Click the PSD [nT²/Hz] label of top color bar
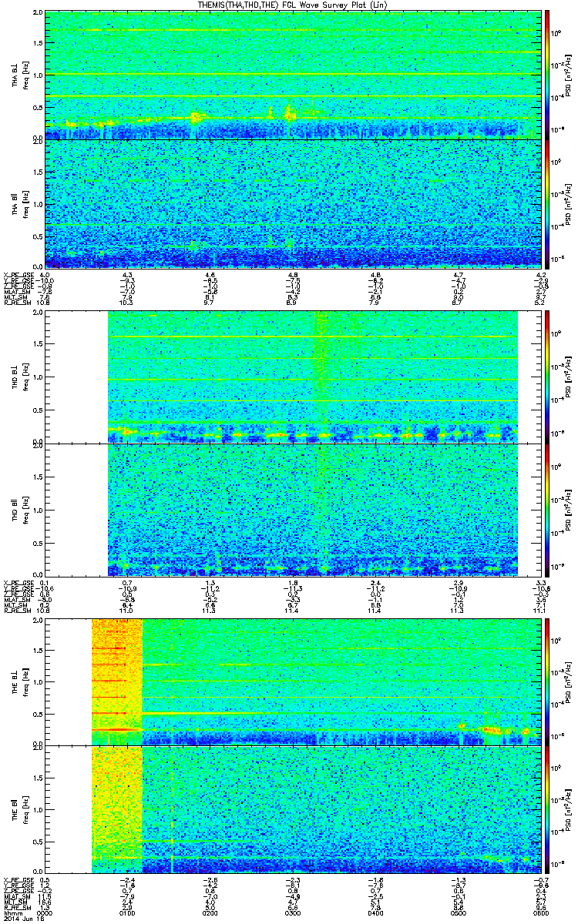Image resolution: width=578 pixels, height=924 pixels. [x=570, y=75]
